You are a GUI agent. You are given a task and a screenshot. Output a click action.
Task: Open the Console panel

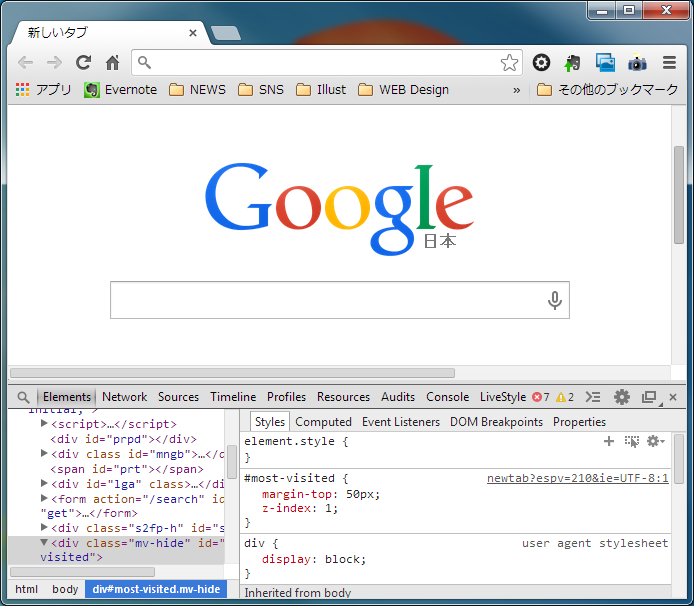(x=447, y=397)
